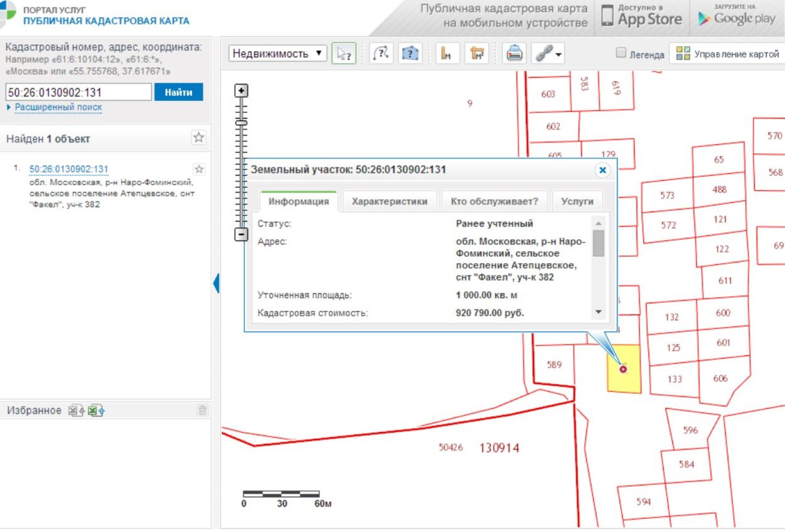Expand Расширенный поиск options
This screenshot has width=785, height=532.
pyautogui.click(x=58, y=107)
